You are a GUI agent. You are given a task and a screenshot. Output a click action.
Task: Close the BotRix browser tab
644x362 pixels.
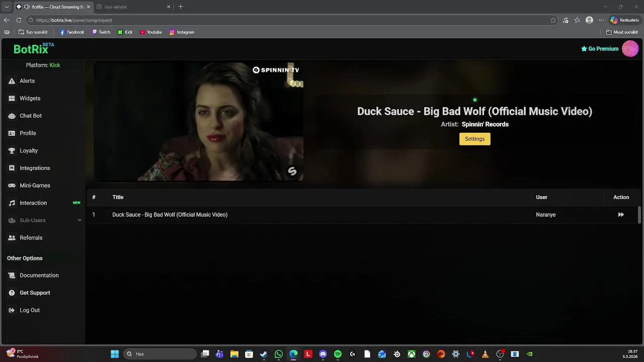click(x=89, y=7)
